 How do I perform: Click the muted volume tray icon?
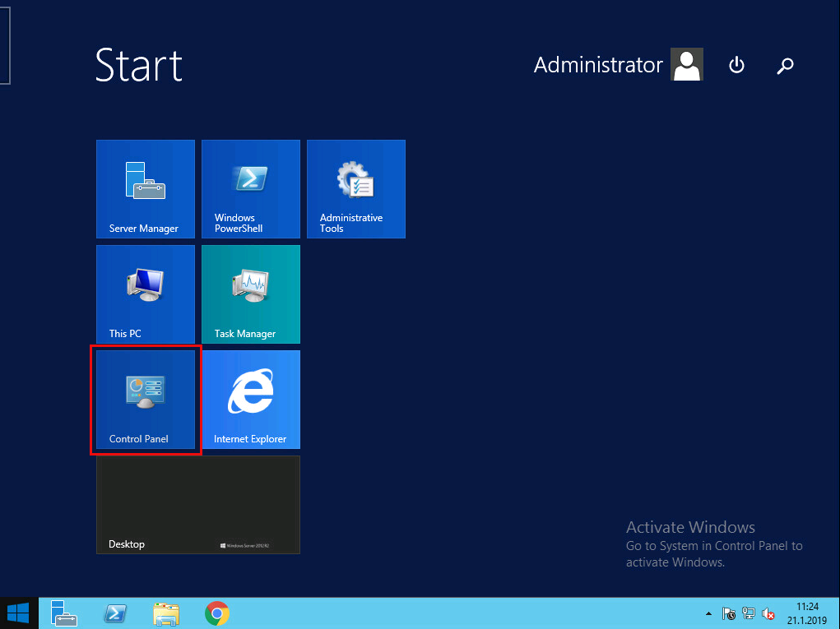768,613
